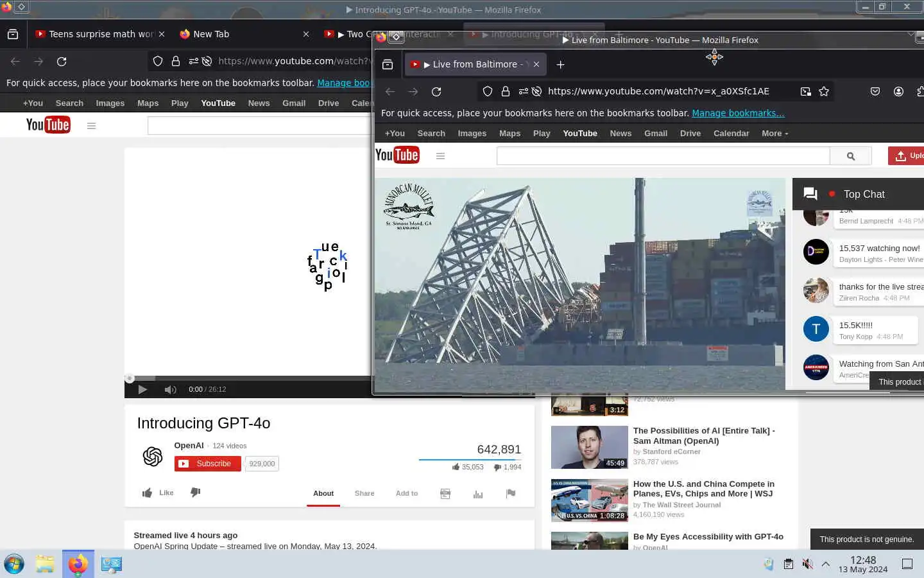This screenshot has height=578, width=924.
Task: Click the 929,000 subscriber count box
Action: [262, 464]
